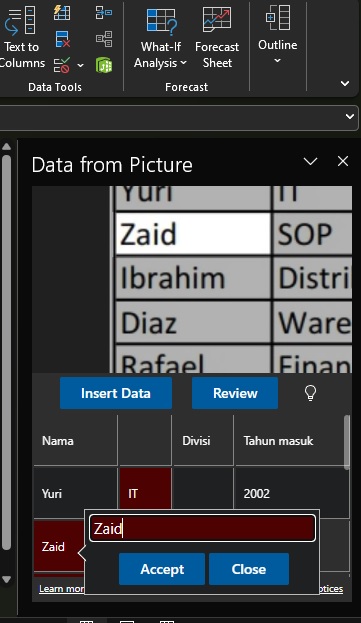This screenshot has height=623, width=361.
Task: Select the Flash Fill icon
Action: tap(62, 13)
